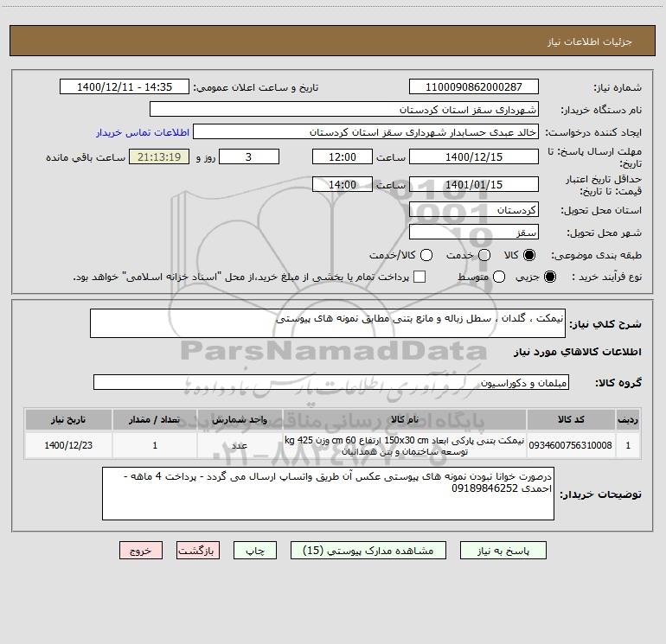Click the price validity date 1401/01/15
The width and height of the screenshot is (666, 644).
474,184
